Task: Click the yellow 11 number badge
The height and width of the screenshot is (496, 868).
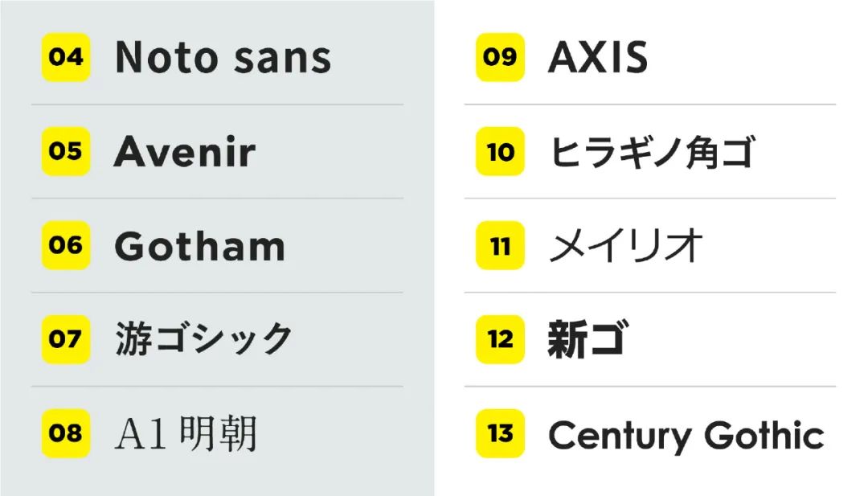Action: [x=500, y=245]
